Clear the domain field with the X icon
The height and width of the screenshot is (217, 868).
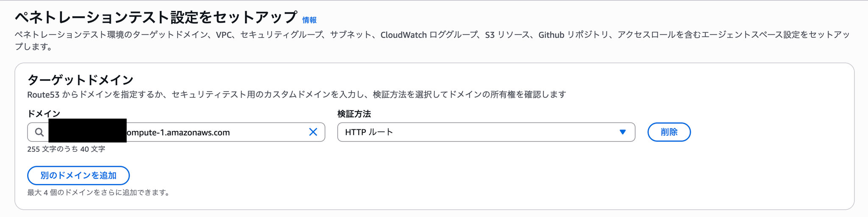[x=313, y=132]
